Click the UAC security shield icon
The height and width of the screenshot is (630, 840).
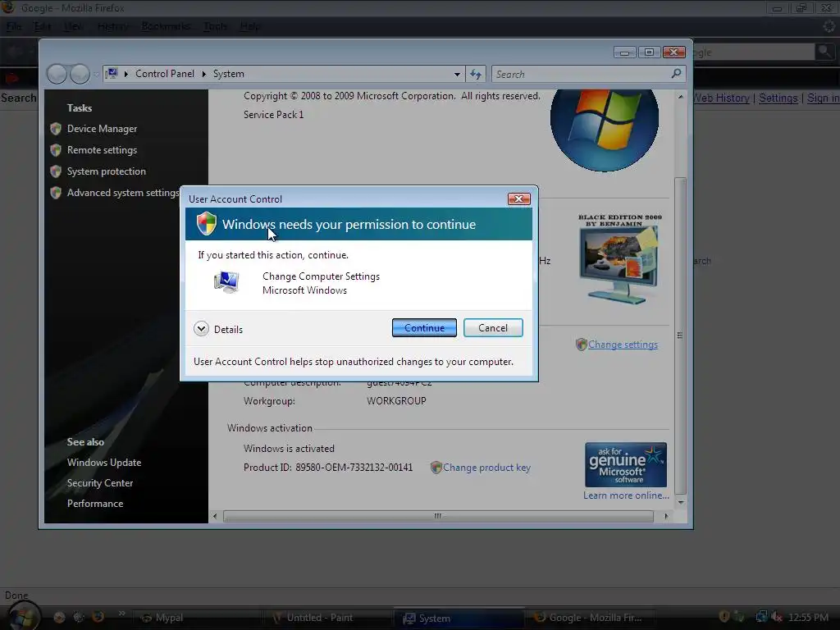[206, 224]
